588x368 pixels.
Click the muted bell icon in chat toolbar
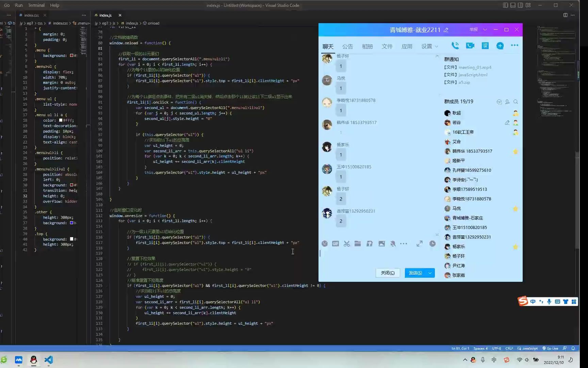(393, 244)
